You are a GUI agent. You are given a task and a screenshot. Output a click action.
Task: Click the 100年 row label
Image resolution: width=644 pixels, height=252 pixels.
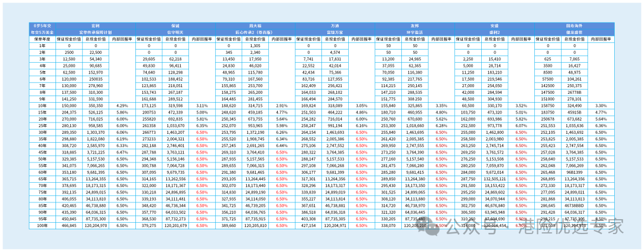(43, 225)
